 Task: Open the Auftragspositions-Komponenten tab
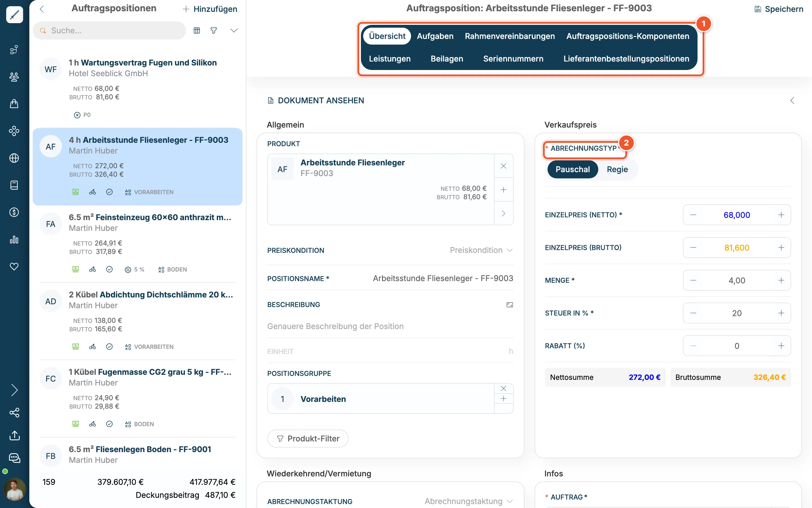627,36
